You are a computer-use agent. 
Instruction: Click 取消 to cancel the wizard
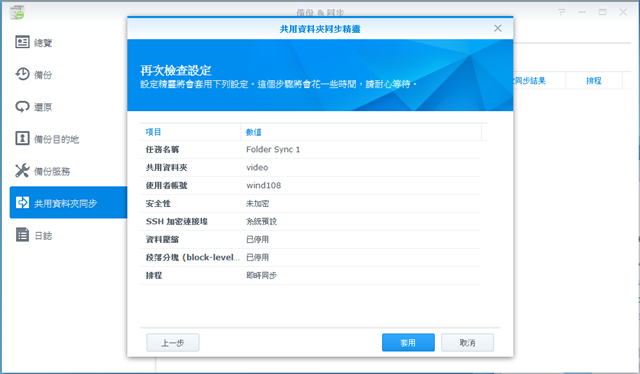click(467, 343)
